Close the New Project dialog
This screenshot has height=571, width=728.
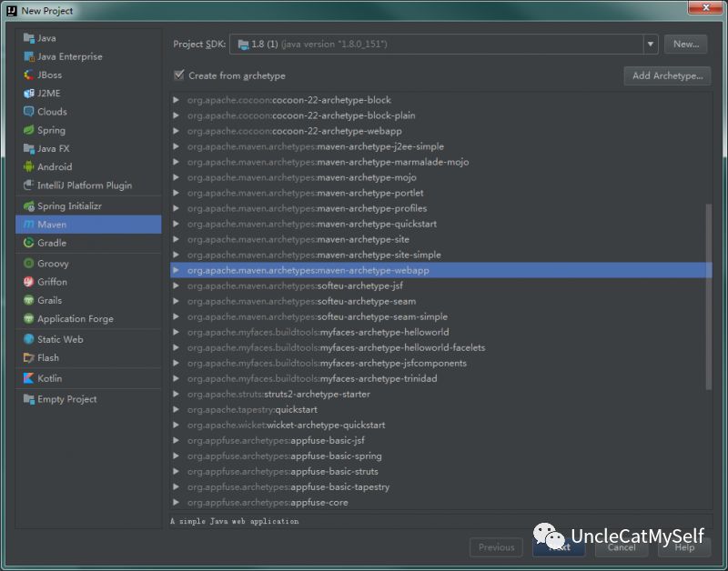705,7
